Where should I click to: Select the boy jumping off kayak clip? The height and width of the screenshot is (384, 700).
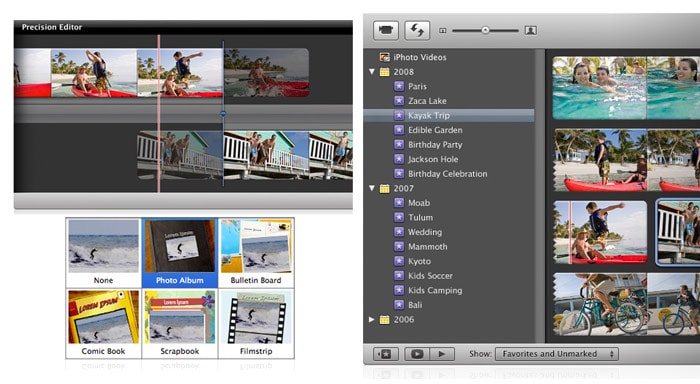[600, 232]
